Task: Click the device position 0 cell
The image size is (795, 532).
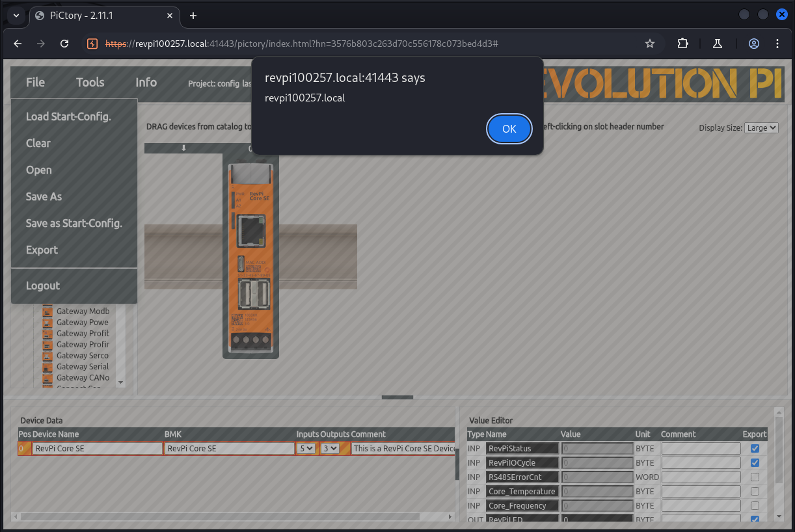Action: (25, 448)
